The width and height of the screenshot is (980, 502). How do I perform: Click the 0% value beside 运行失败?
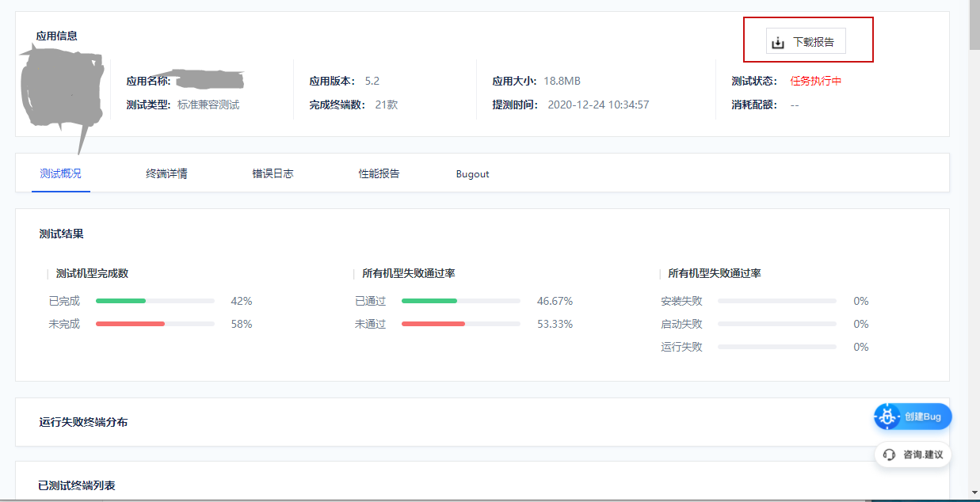click(x=861, y=347)
